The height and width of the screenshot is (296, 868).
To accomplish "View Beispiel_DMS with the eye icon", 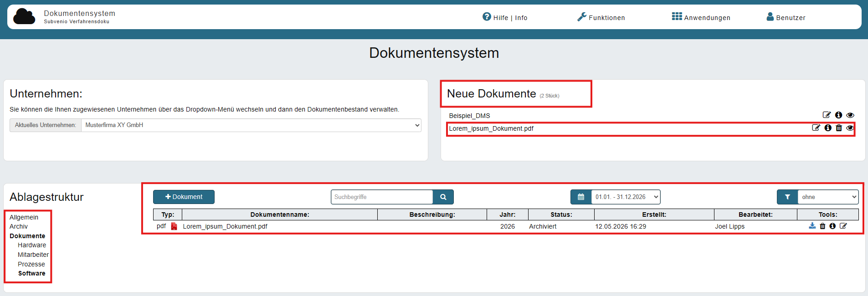I will pyautogui.click(x=850, y=115).
